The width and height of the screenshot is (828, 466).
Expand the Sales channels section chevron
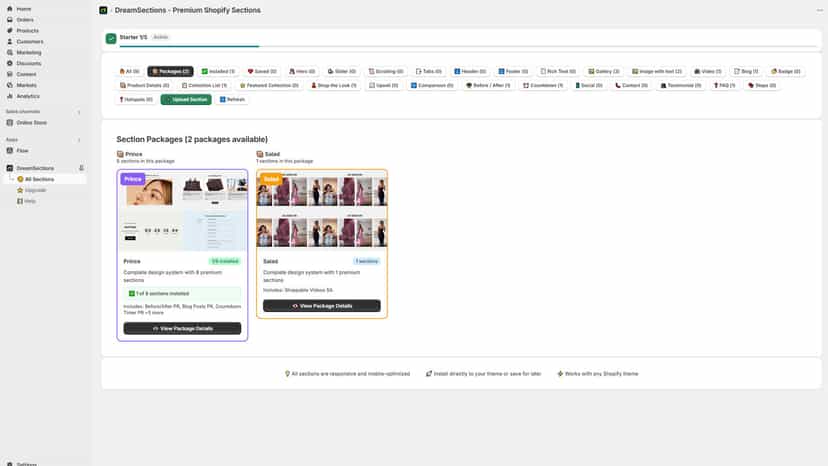click(79, 112)
